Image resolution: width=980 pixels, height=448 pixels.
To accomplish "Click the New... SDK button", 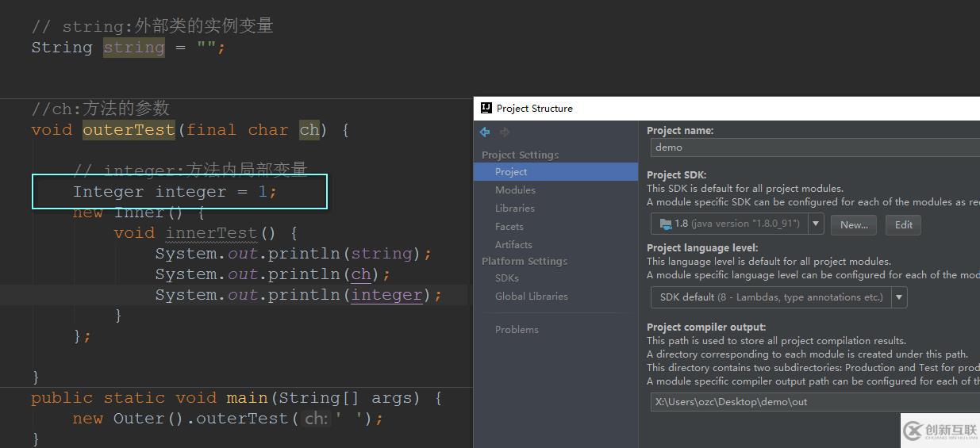I will tap(854, 224).
